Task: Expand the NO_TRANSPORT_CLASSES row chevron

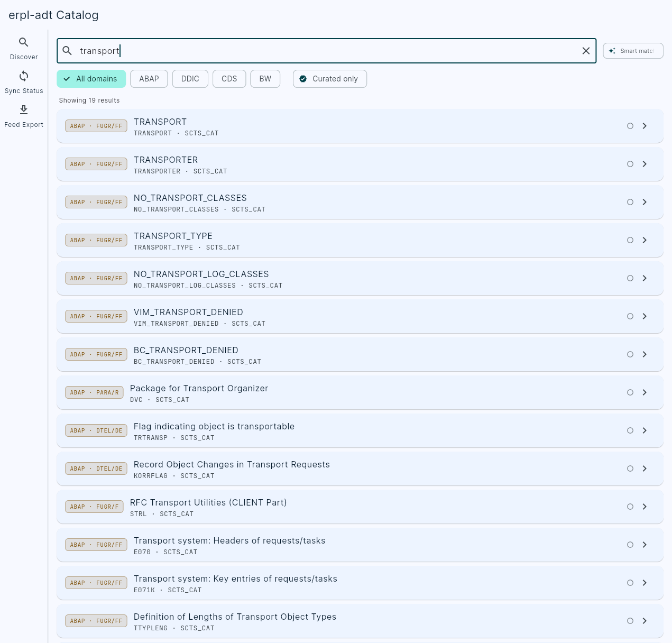Action: (x=645, y=202)
